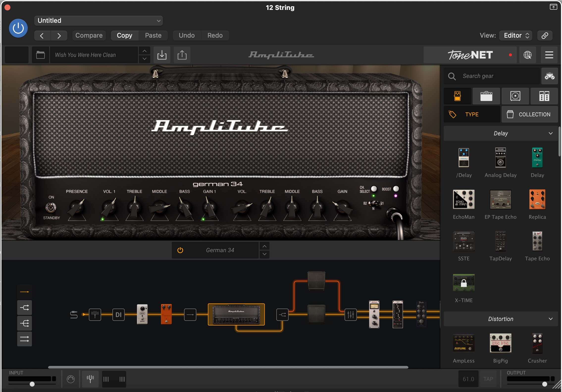The width and height of the screenshot is (562, 392).
Task: Click the Undo button
Action: click(x=187, y=36)
